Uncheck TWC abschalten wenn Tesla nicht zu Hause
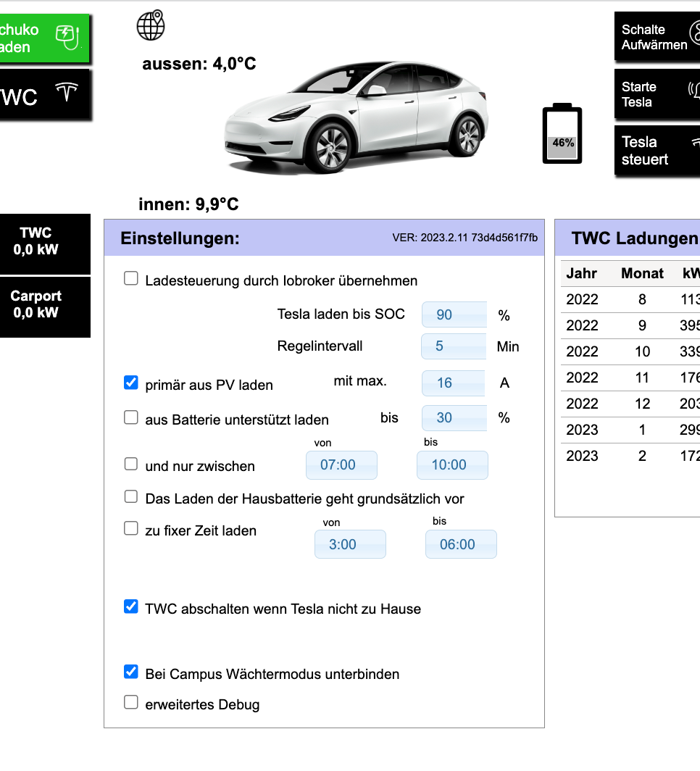Screen dimensions: 700x771 pos(130,607)
